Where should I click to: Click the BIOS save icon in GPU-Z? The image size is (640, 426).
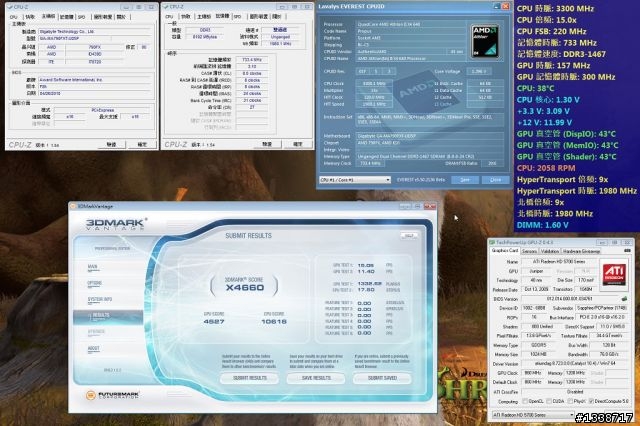coord(624,299)
